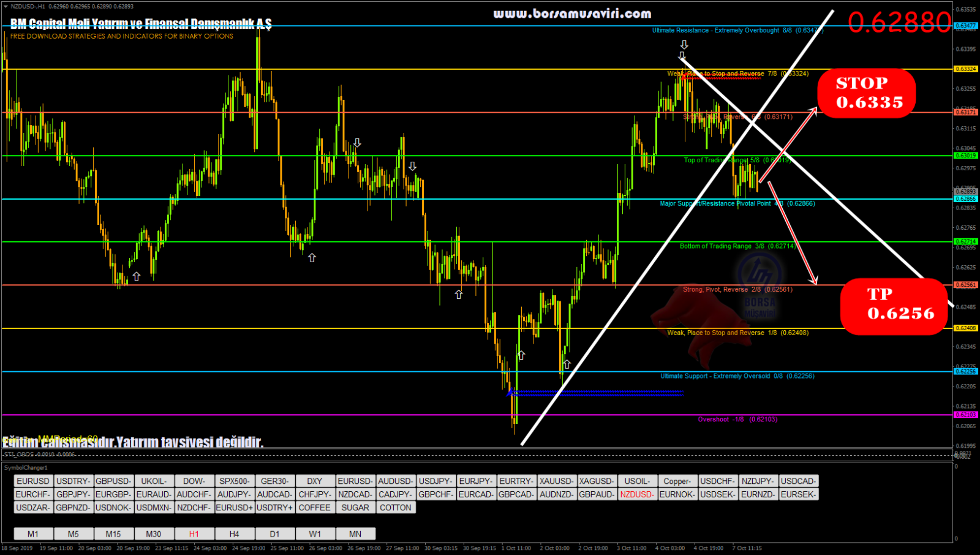Load the EURUSD symbol button
Viewport: 980px width, 555px height.
tap(33, 481)
